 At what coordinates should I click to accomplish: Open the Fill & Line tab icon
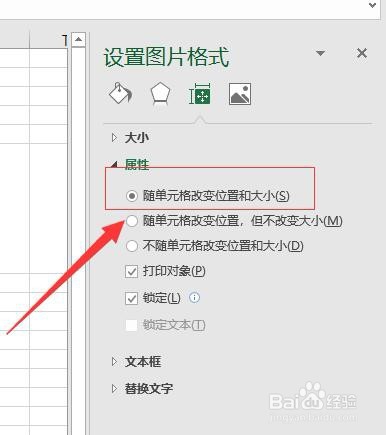(x=120, y=94)
